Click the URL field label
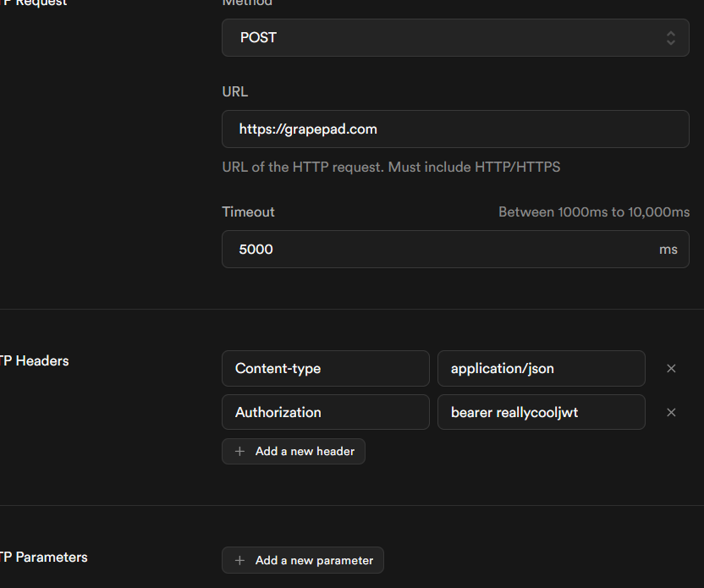This screenshot has width=704, height=588. coord(235,91)
